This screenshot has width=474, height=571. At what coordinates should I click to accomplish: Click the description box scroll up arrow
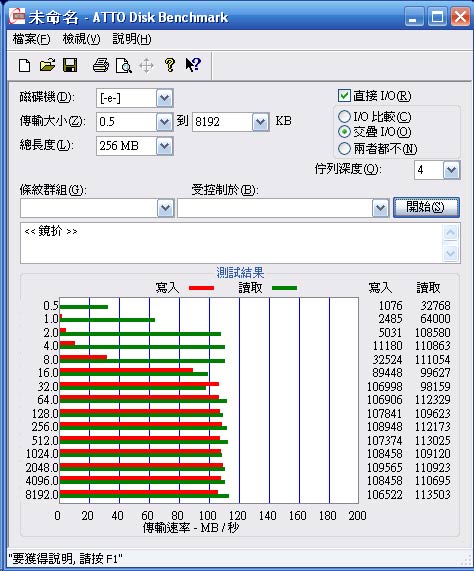451,232
